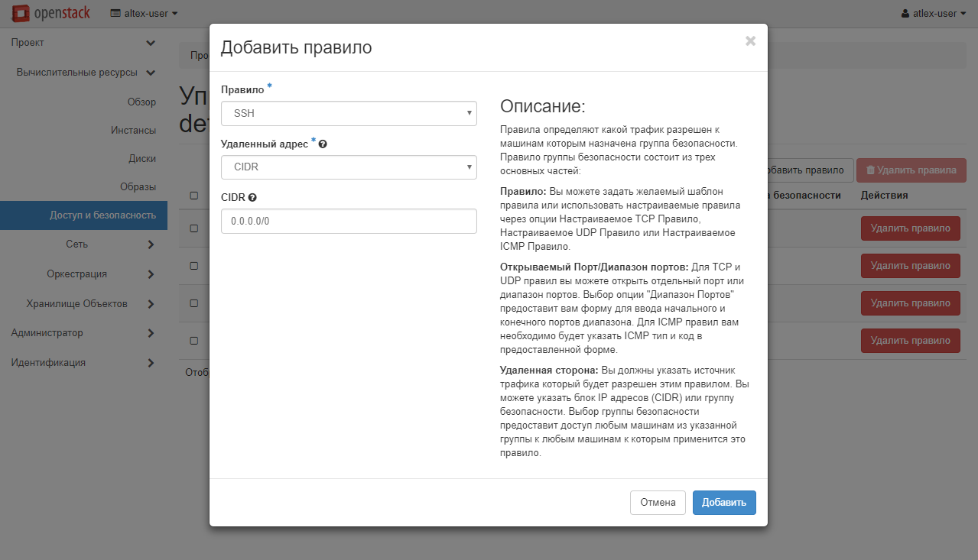Screen dimensions: 978x560
Task: Open Инстансы in the sidebar
Action: coord(133,131)
